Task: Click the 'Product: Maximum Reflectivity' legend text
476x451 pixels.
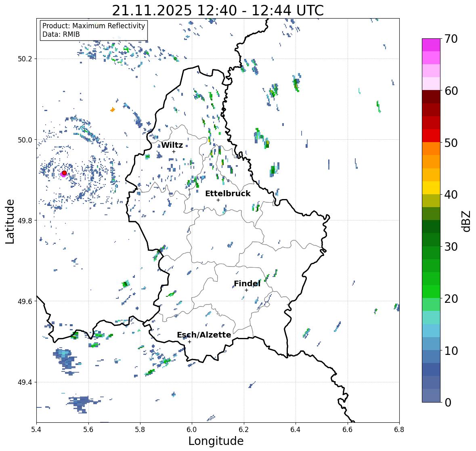Action: coord(94,26)
